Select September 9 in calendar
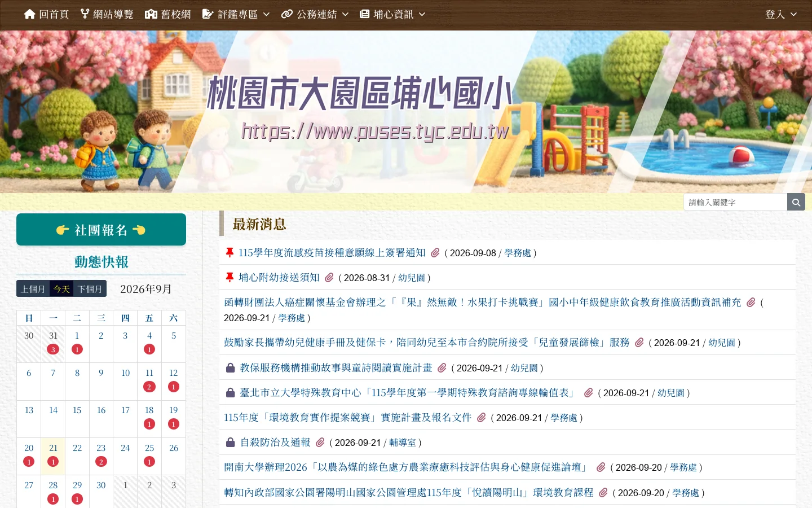 tap(101, 373)
